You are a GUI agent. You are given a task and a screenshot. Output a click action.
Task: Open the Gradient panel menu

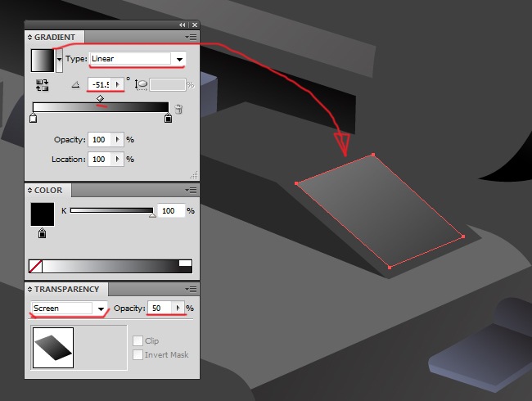pyautogui.click(x=191, y=37)
